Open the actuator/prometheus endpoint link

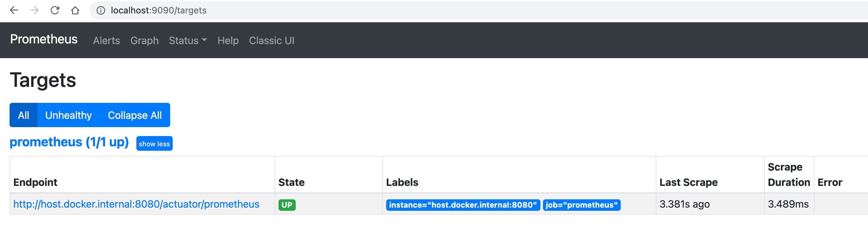136,204
